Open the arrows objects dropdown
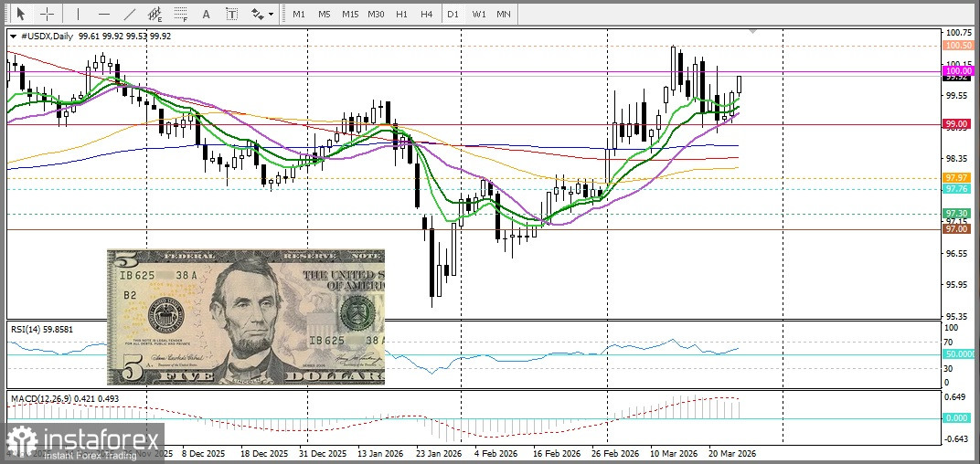This screenshot has width=980, height=464. tap(261, 14)
